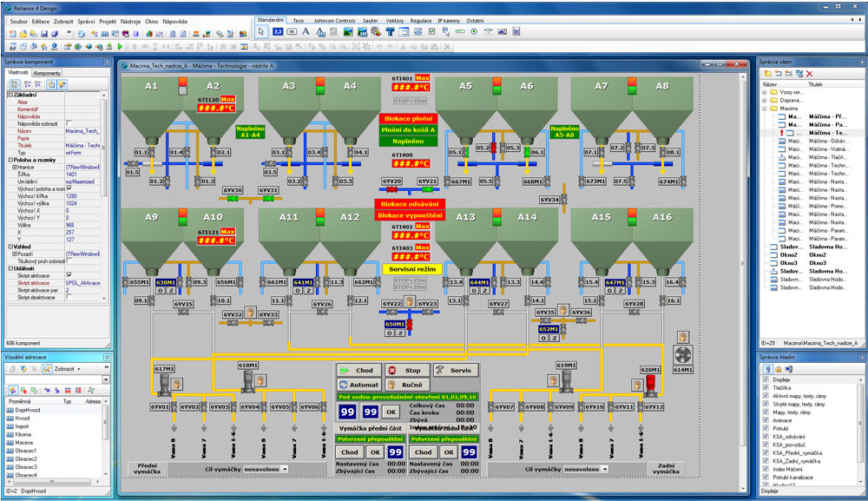This screenshot has width=868, height=501.
Task: Choose the OK button component icon
Action: [292, 31]
